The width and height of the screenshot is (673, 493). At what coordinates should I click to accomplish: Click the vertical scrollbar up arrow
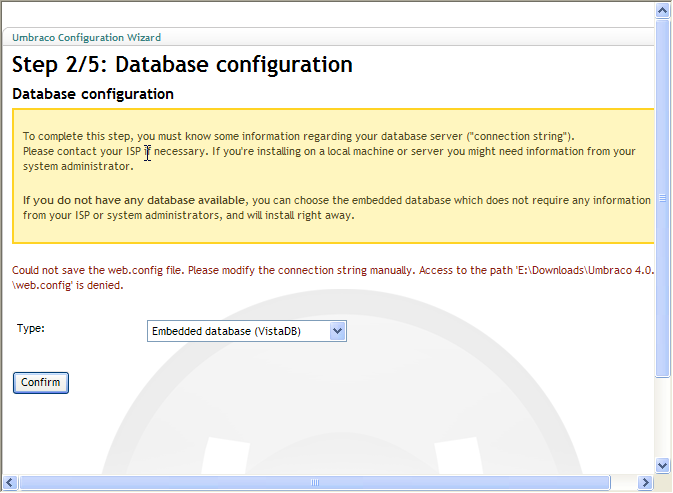(662, 10)
